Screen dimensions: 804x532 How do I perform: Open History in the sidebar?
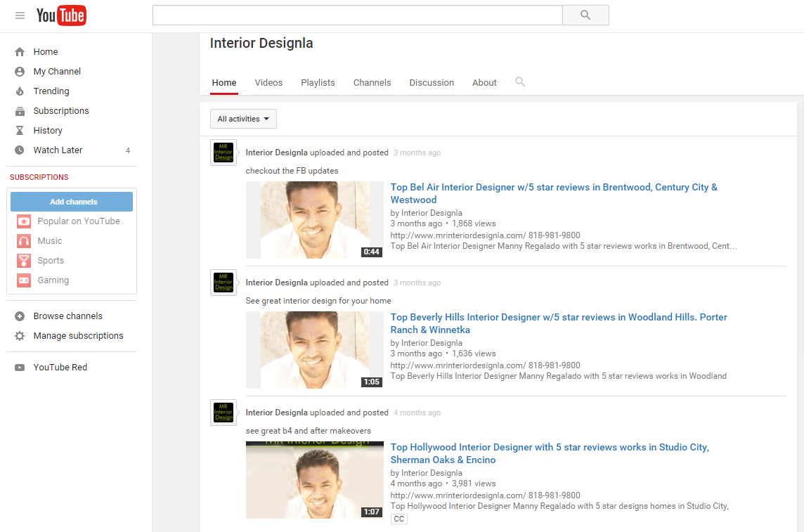(48, 131)
